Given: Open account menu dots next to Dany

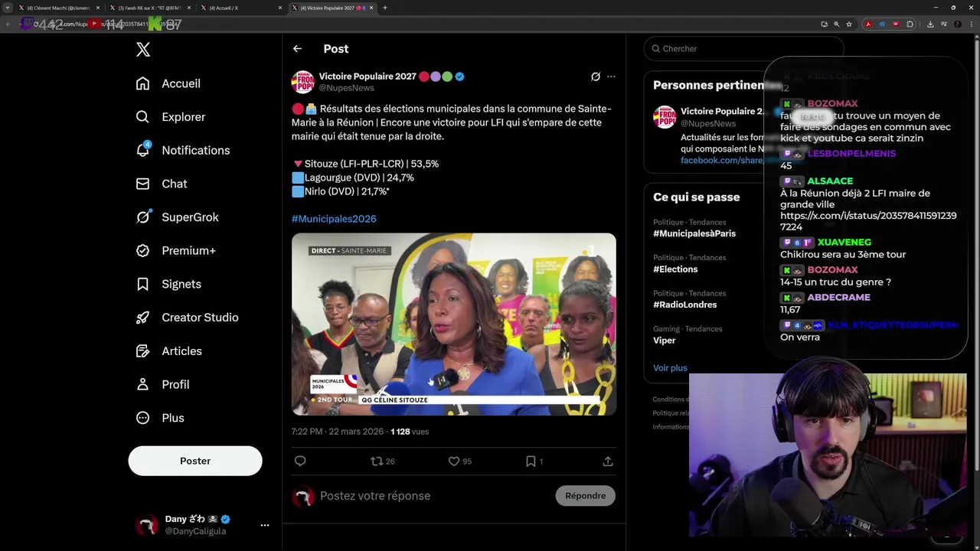Looking at the screenshot, I should 264,525.
